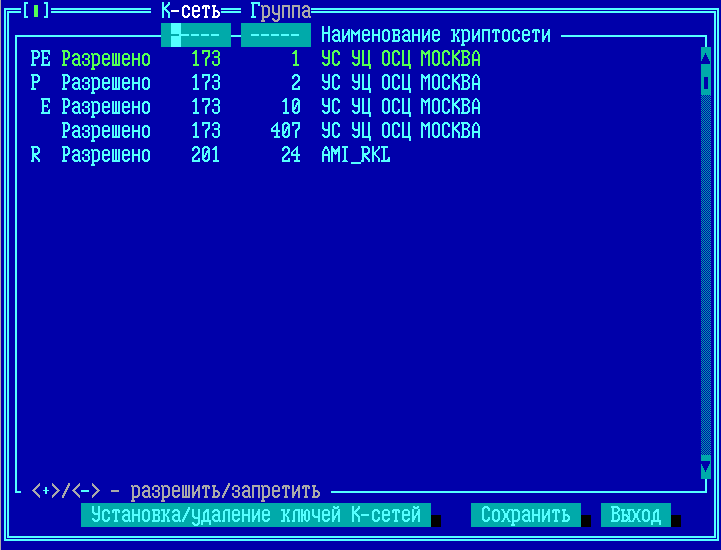721x550 pixels.
Task: Click the Наименование криптосети column header
Action: (435, 35)
